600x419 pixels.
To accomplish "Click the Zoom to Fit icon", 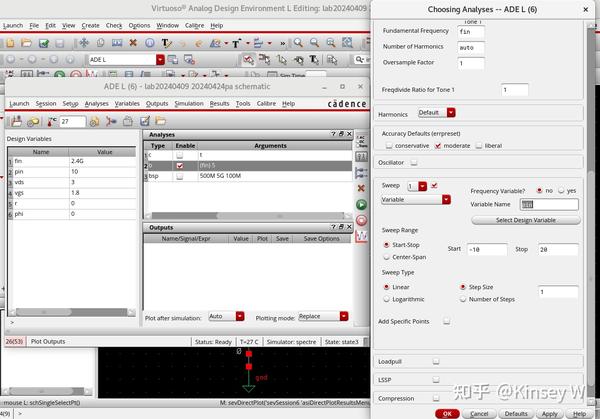I will point(347,43).
